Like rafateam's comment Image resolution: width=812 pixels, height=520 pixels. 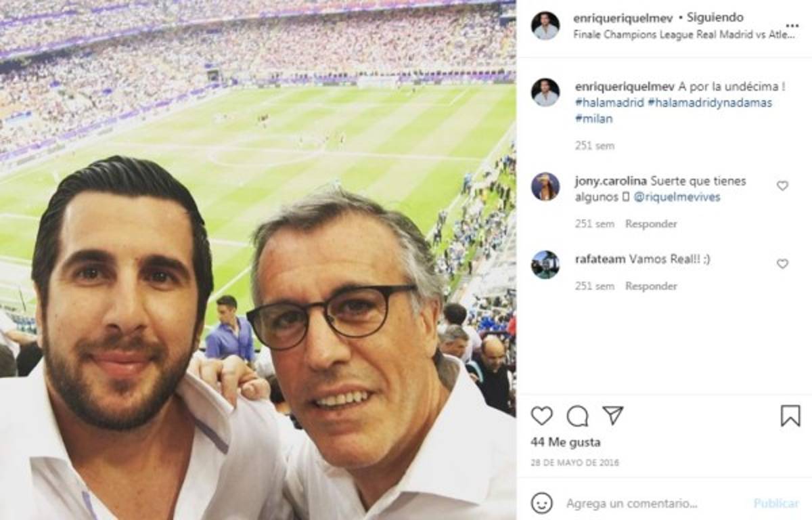point(782,263)
